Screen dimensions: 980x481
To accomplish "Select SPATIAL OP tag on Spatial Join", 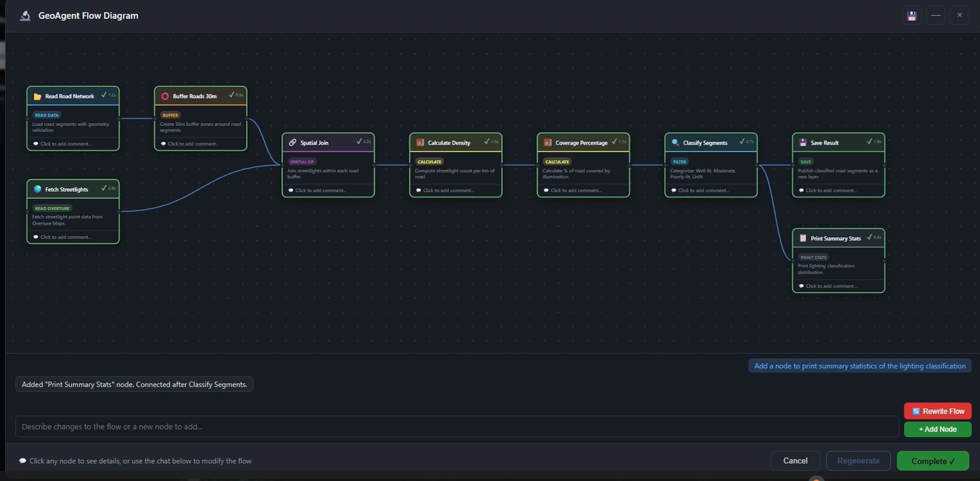I will tap(302, 162).
